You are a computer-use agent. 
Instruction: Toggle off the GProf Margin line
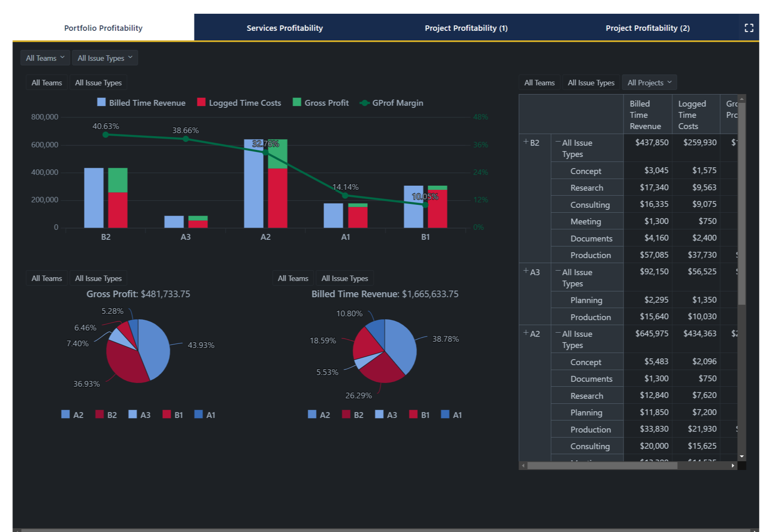tap(392, 103)
